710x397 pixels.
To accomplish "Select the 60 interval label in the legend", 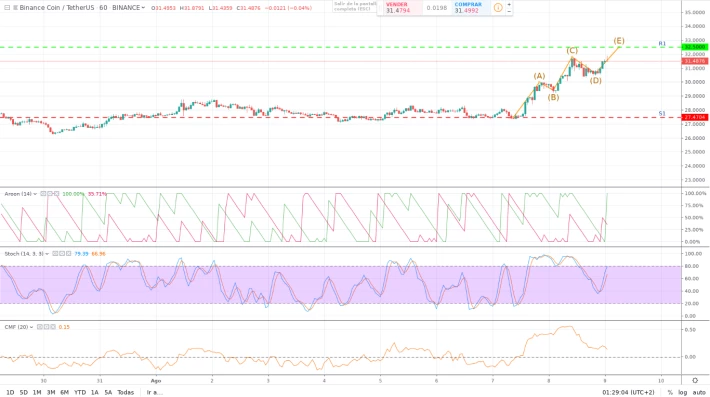I will 103,8.
